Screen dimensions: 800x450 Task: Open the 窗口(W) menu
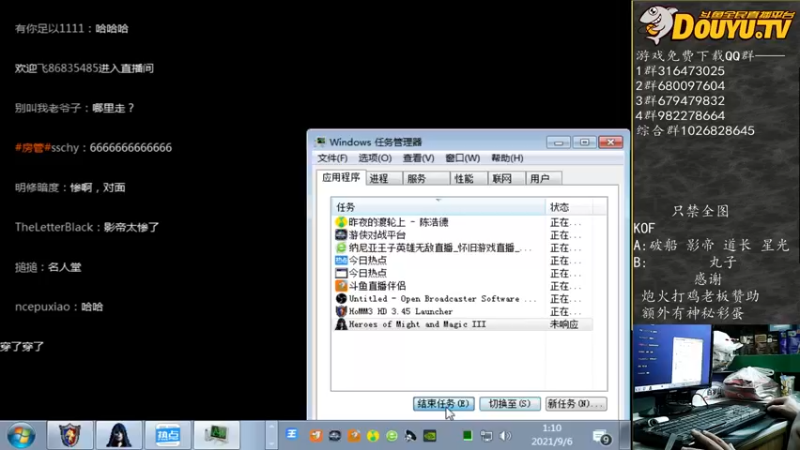point(462,158)
